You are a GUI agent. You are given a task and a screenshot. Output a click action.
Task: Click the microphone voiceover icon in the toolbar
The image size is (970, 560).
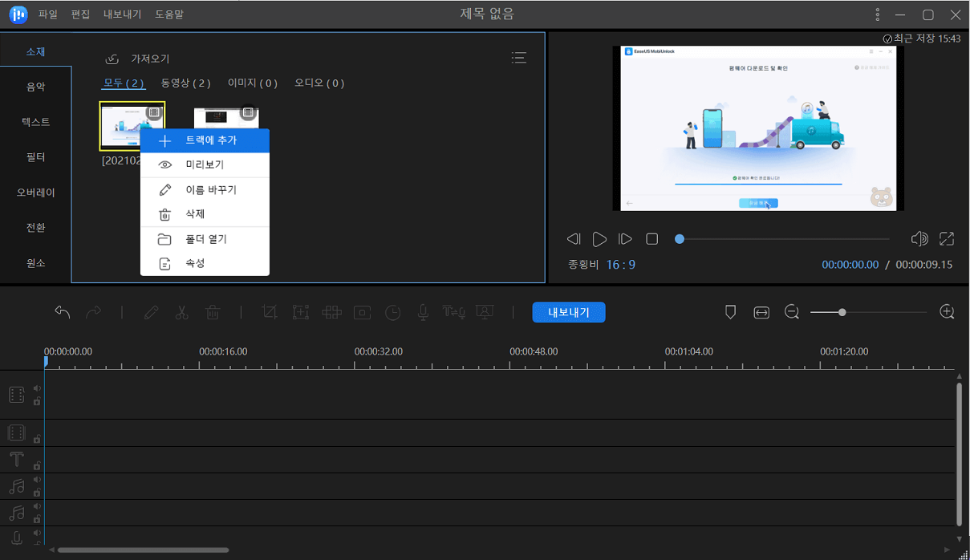[x=423, y=313]
